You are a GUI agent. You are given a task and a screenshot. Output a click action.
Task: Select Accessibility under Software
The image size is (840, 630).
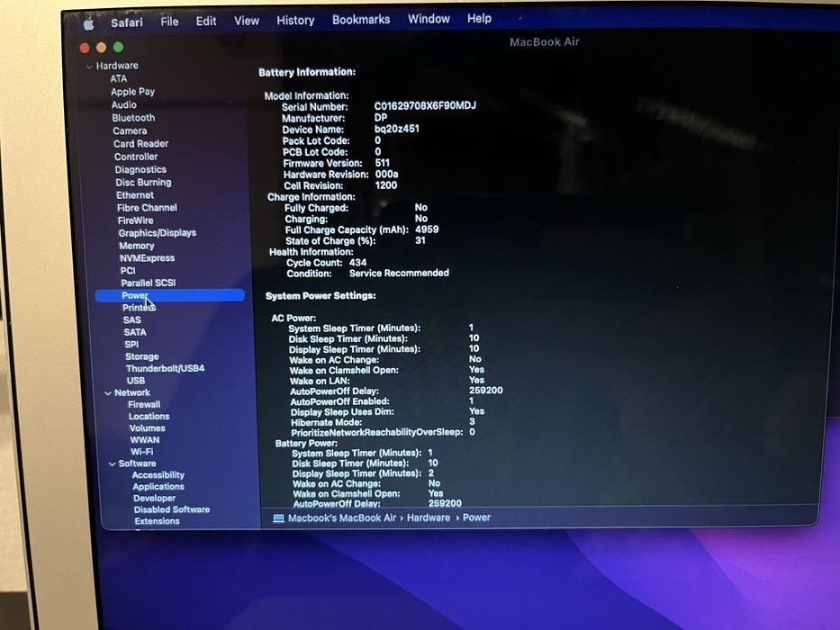[x=158, y=474]
